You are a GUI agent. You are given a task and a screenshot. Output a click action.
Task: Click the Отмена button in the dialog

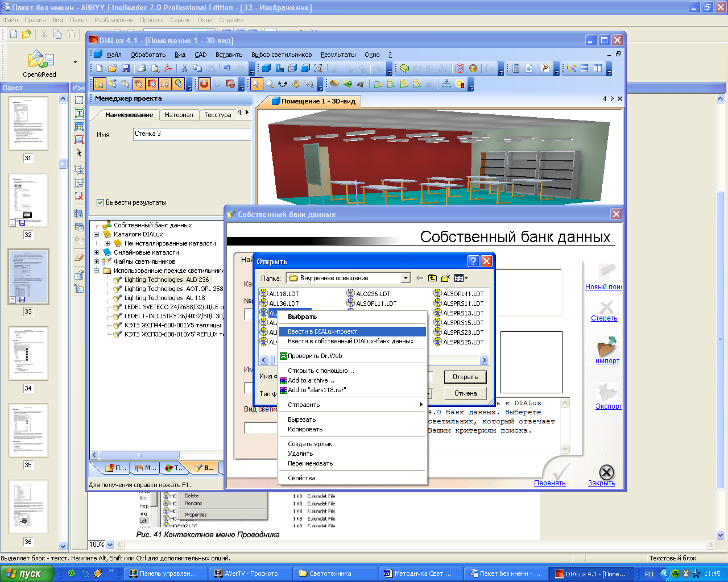[x=465, y=393]
